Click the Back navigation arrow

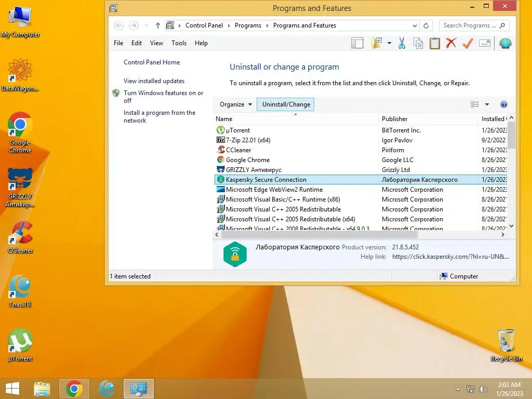(x=118, y=25)
